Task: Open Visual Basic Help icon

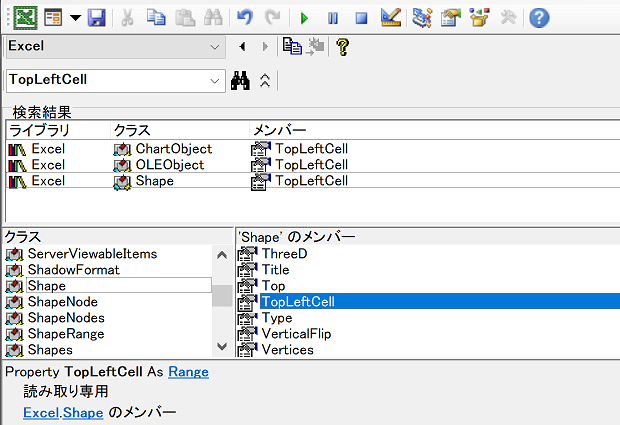Action: [x=539, y=18]
